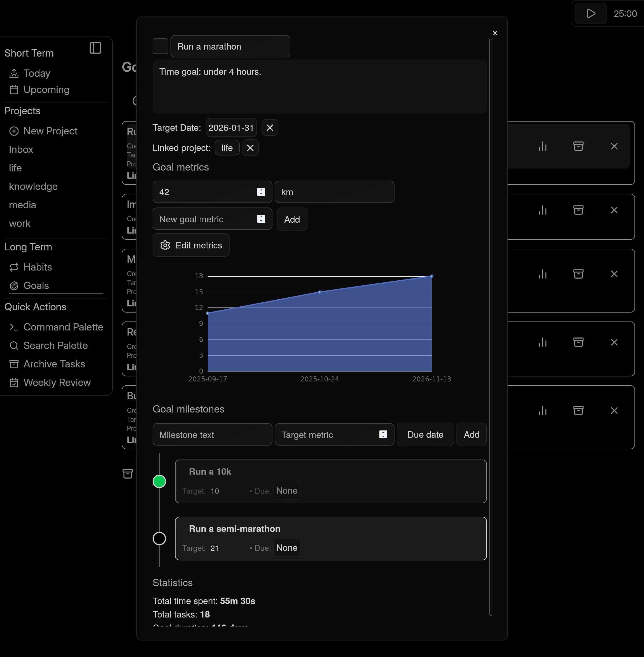Viewport: 644px width, 657px height.
Task: Open the Search Palette
Action: (x=55, y=345)
